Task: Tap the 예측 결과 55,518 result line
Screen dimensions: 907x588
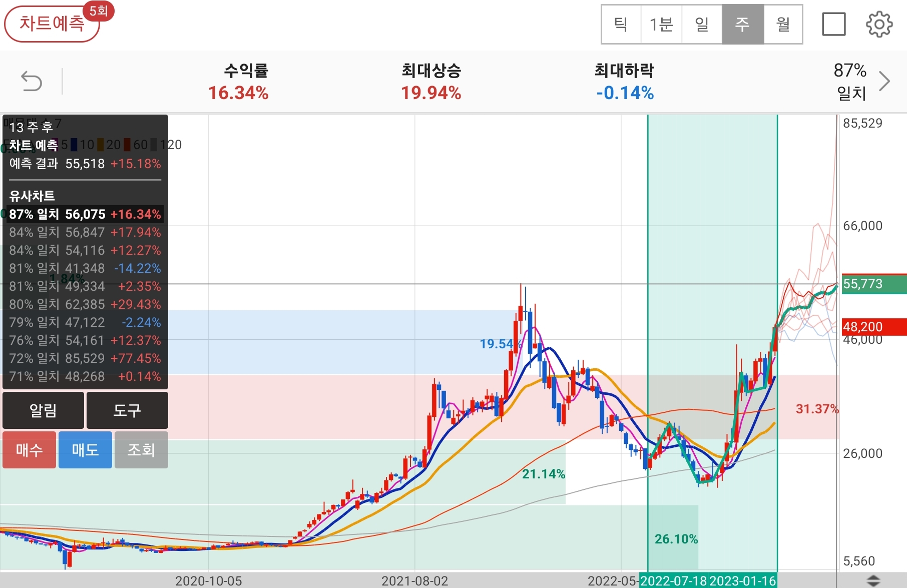Action: click(85, 164)
